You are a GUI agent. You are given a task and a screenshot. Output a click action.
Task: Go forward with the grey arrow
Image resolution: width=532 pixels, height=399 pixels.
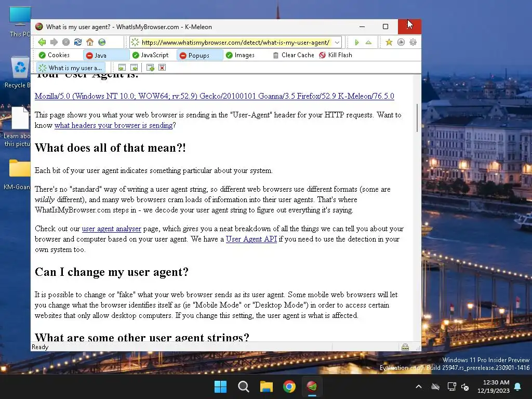[x=54, y=42]
